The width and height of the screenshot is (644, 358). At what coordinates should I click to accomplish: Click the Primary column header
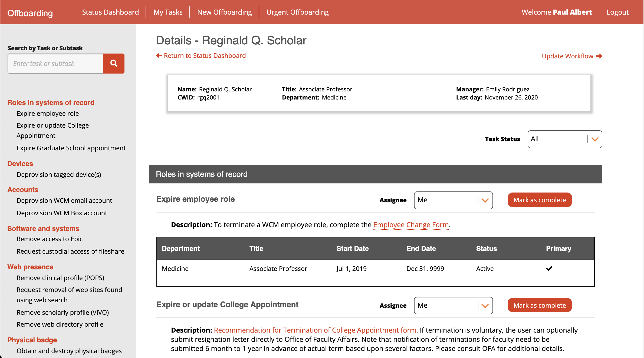pos(558,248)
